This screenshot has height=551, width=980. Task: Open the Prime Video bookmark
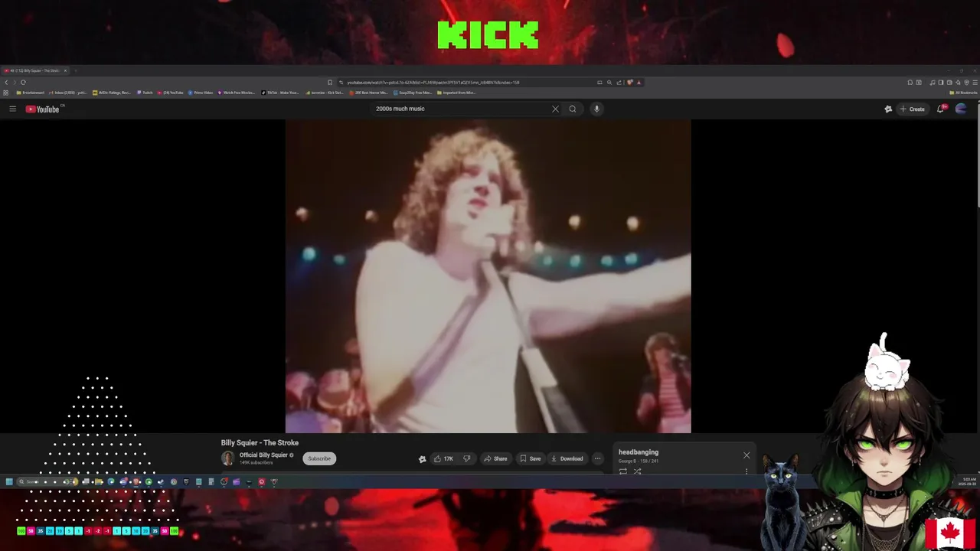point(201,93)
